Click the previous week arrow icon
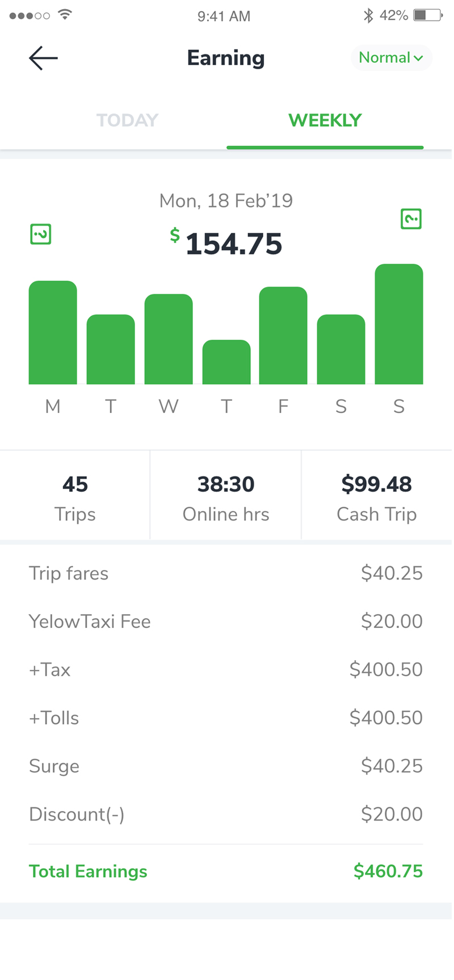The width and height of the screenshot is (454, 980). [x=41, y=234]
